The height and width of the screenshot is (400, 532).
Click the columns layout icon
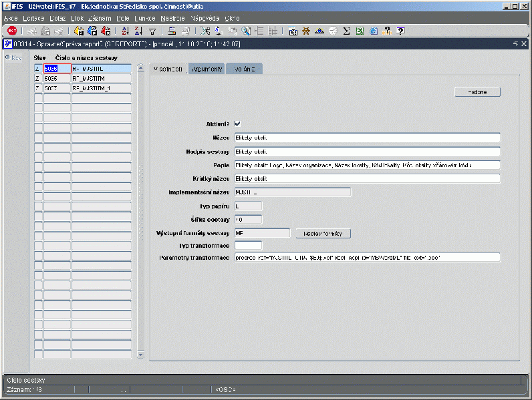[273, 31]
